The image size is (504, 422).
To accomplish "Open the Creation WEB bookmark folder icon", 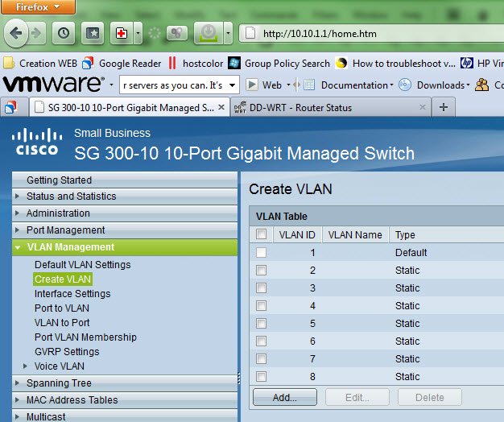I will pos(9,63).
